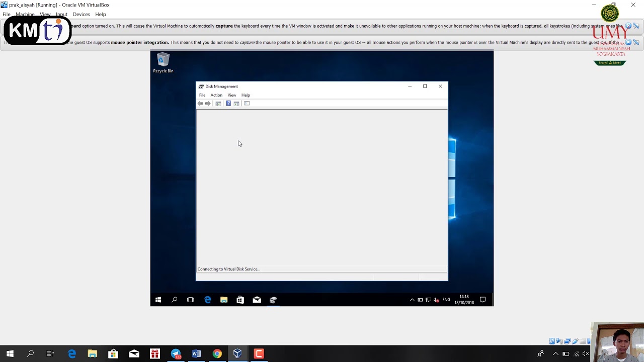This screenshot has width=644, height=362.
Task: Open Microsoft Edge on host taskbar
Action: click(x=72, y=353)
